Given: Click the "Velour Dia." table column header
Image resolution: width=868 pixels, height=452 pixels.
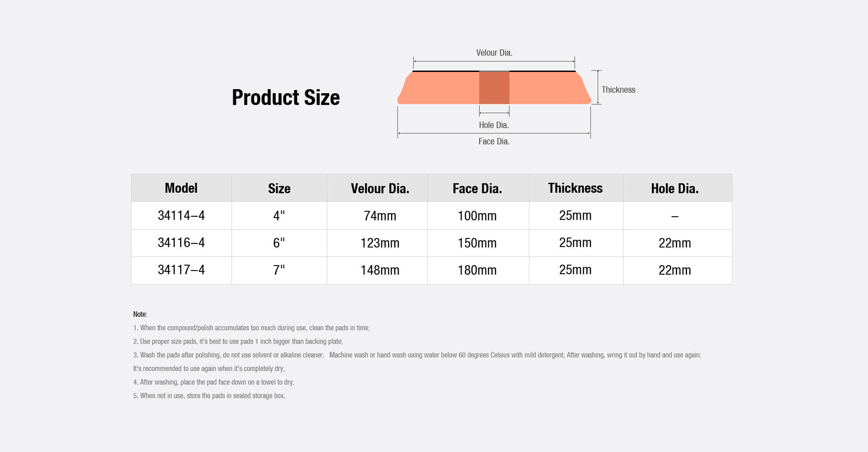Looking at the screenshot, I should [x=380, y=189].
